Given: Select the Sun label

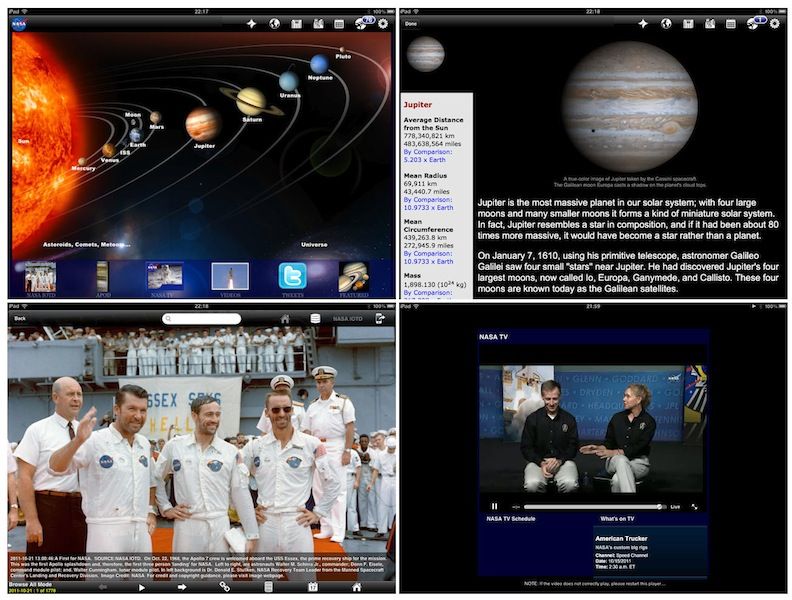Looking at the screenshot, I should tap(24, 141).
